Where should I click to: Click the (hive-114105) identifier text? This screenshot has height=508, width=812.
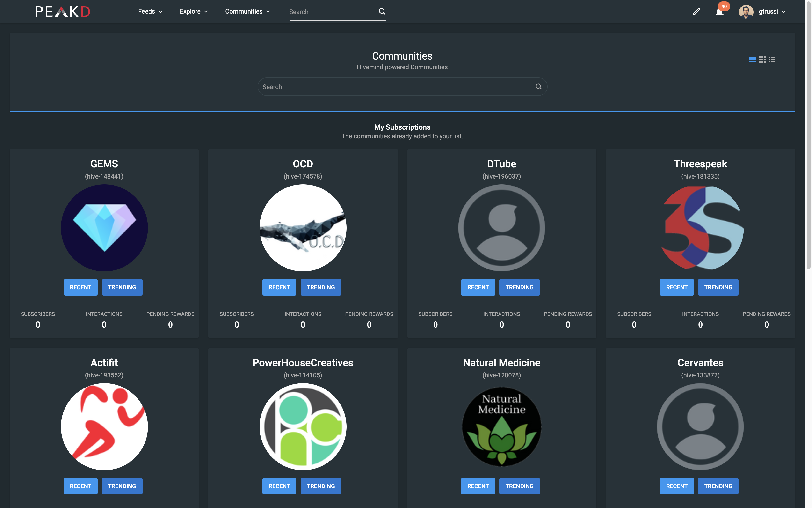303,375
